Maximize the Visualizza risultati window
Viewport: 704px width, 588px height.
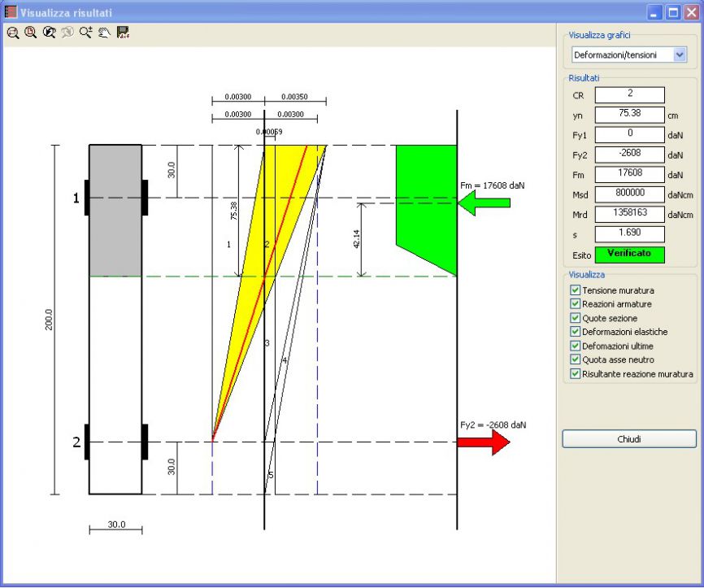tap(673, 12)
